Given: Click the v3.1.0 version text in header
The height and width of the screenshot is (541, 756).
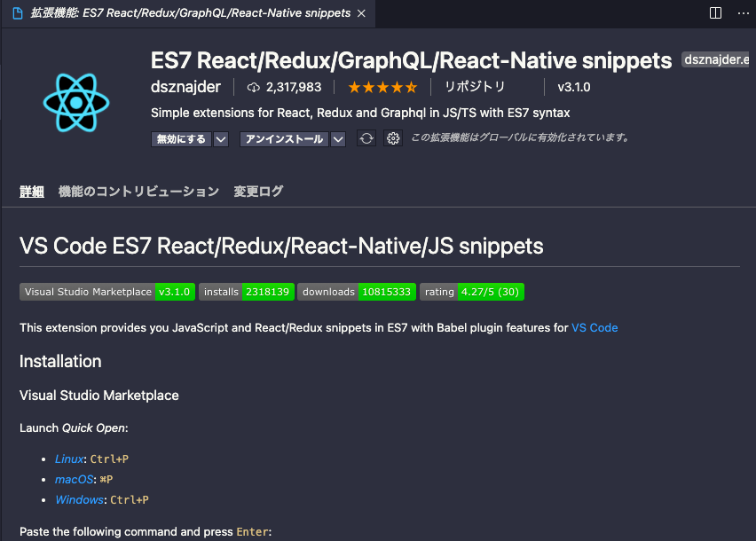Looking at the screenshot, I should point(574,87).
